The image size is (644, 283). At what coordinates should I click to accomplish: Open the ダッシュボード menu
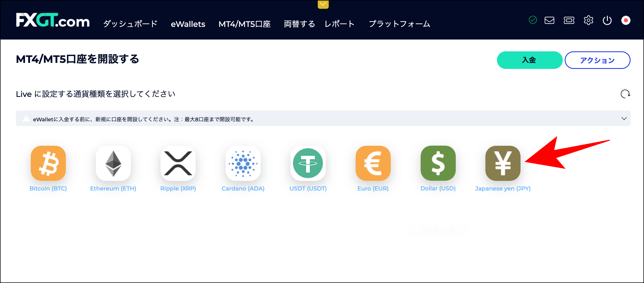tap(130, 24)
